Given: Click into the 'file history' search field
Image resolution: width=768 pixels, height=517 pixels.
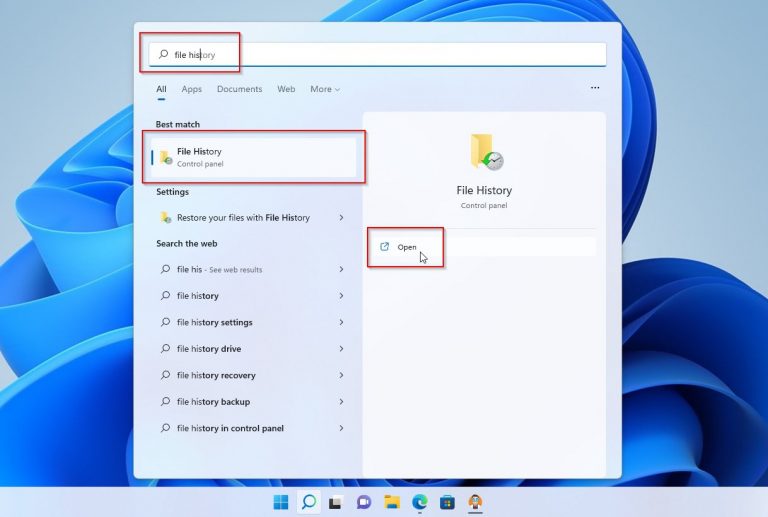Looking at the screenshot, I should click(x=378, y=54).
